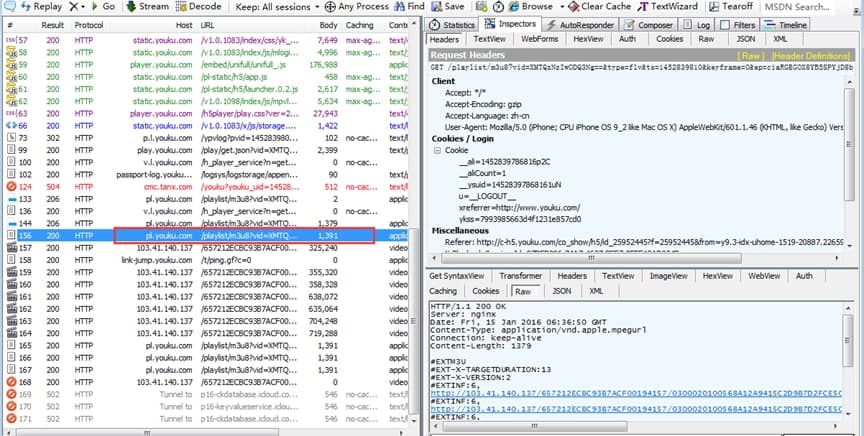This screenshot has height=436, width=864.
Task: Click Clear Cache in toolbar
Action: coord(598,6)
